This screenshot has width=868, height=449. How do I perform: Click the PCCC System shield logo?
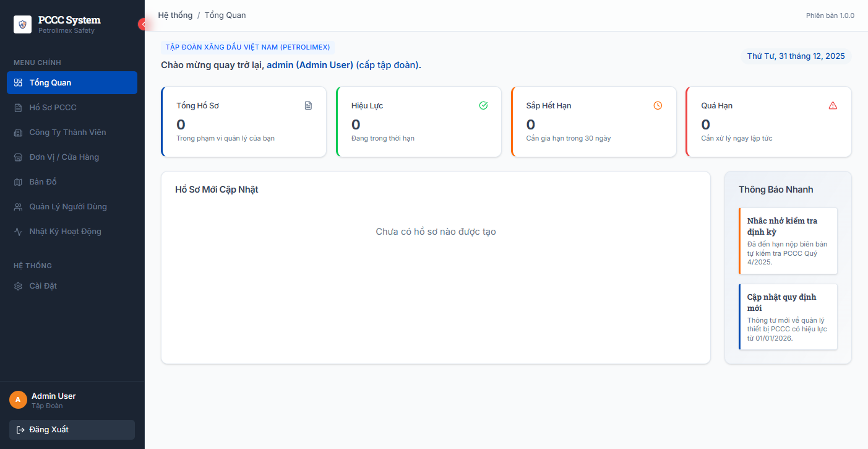click(x=23, y=25)
